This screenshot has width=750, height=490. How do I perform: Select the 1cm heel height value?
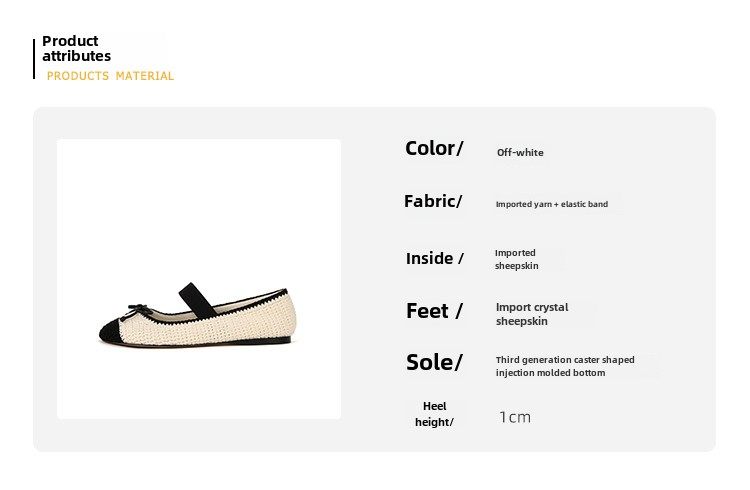[x=515, y=417]
